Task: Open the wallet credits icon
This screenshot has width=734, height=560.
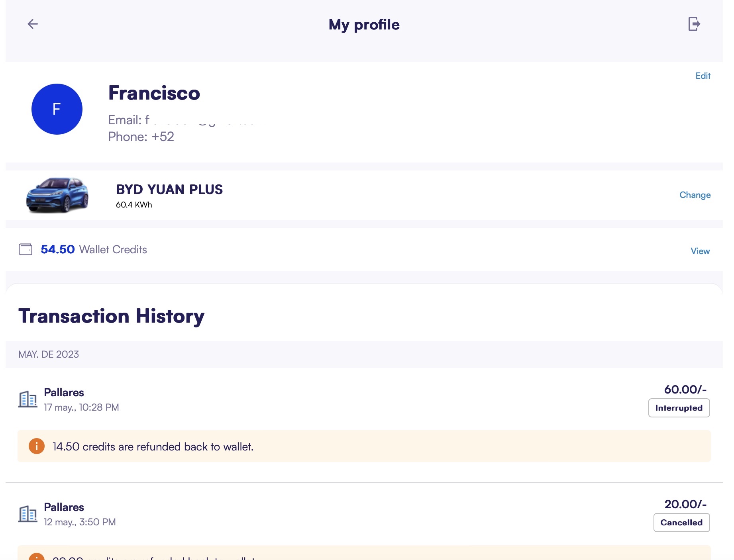Action: click(x=26, y=249)
